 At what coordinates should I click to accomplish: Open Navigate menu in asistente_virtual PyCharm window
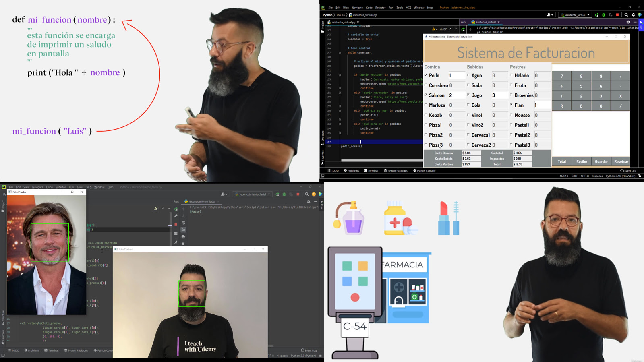(x=357, y=8)
